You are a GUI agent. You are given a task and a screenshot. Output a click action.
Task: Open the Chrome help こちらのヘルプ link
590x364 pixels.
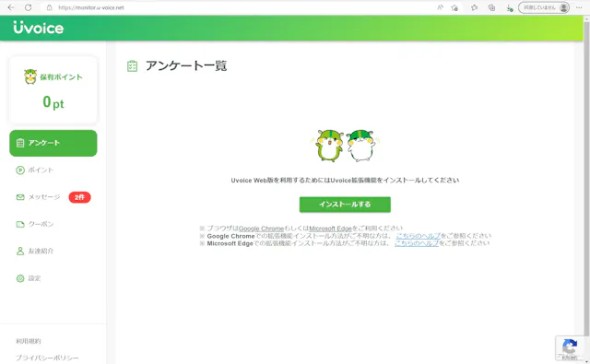click(418, 236)
